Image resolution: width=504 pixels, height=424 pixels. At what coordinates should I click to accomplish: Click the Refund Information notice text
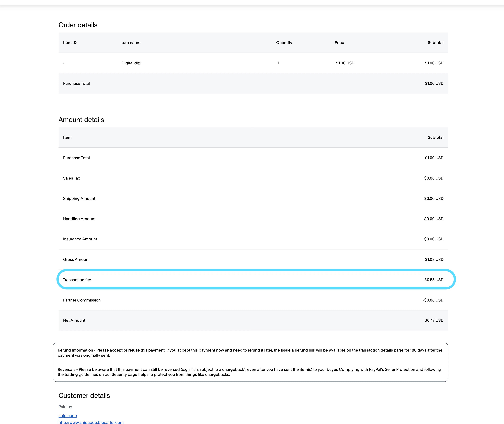pos(250,353)
